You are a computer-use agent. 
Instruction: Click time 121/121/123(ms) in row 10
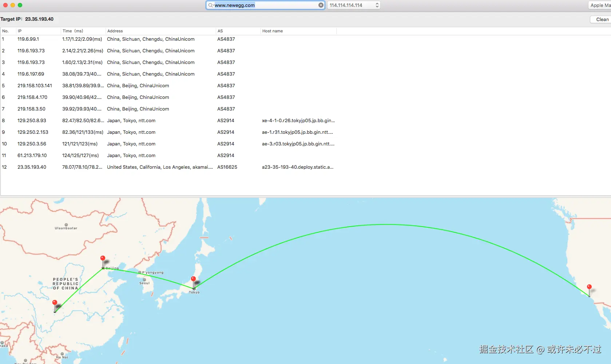tap(80, 144)
